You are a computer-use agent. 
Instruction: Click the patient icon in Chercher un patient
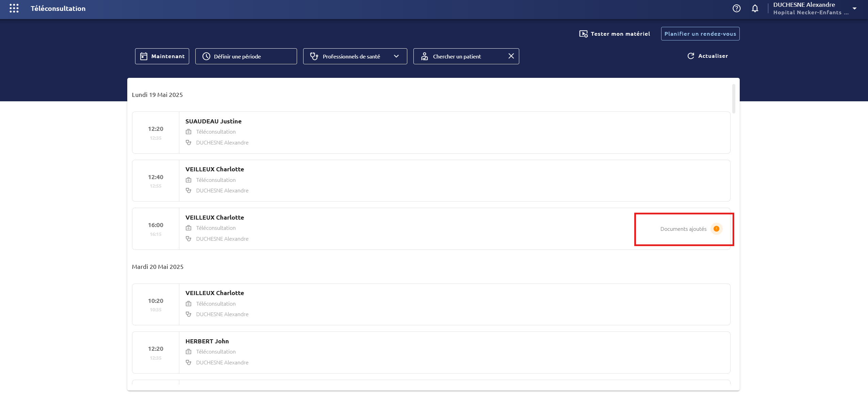pos(424,56)
